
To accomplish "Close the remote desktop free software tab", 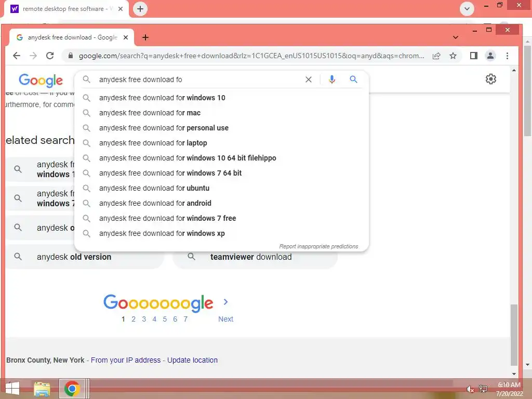I will point(121,9).
